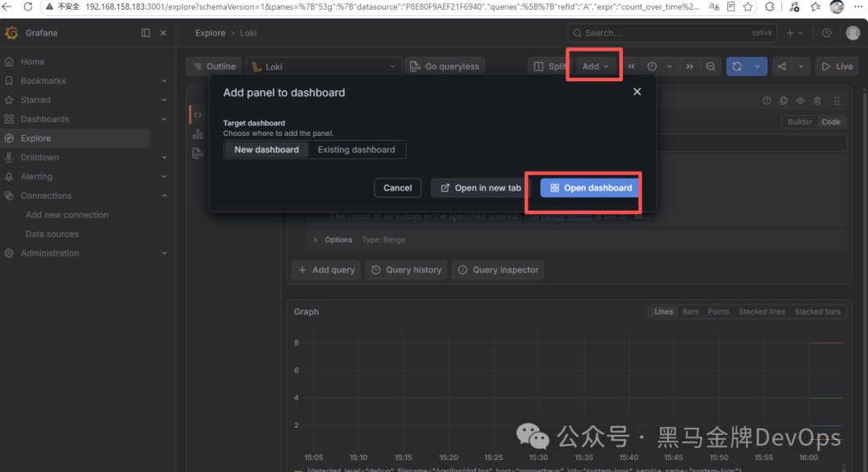Select Bars graph style
This screenshot has height=472, width=868.
click(690, 312)
